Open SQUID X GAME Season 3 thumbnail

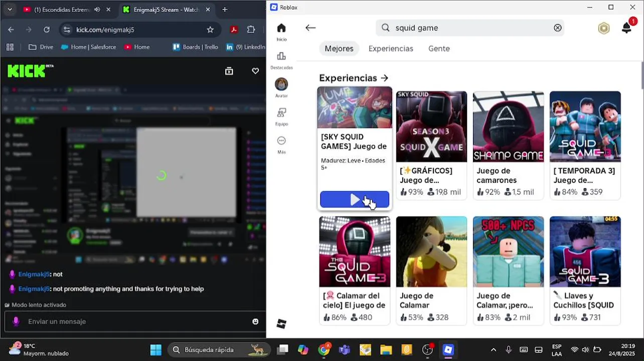pyautogui.click(x=431, y=126)
